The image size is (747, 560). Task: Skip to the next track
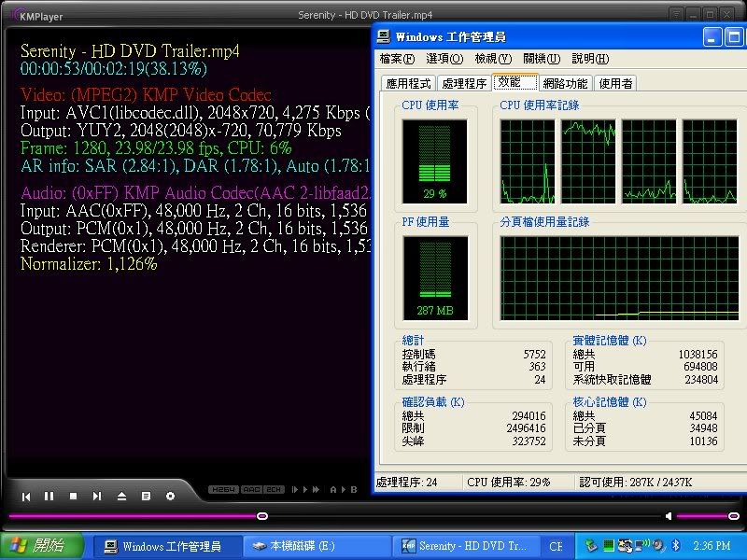98,497
